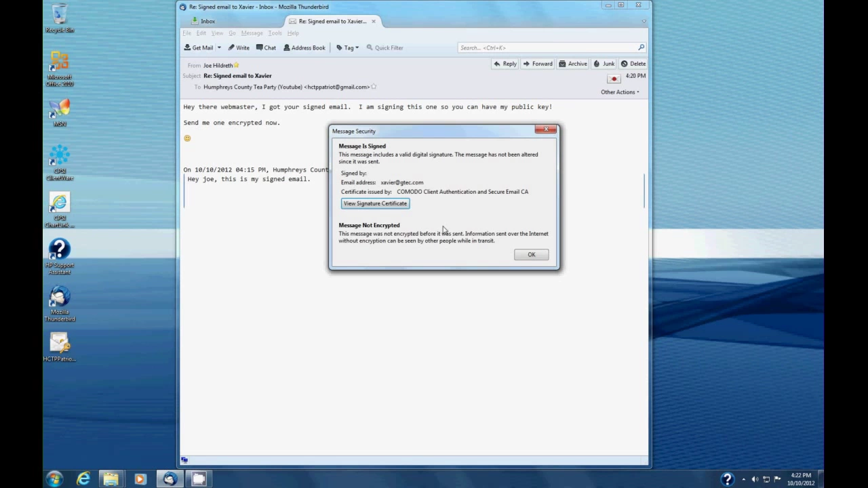
Task: Open the Message menu
Action: pyautogui.click(x=252, y=33)
